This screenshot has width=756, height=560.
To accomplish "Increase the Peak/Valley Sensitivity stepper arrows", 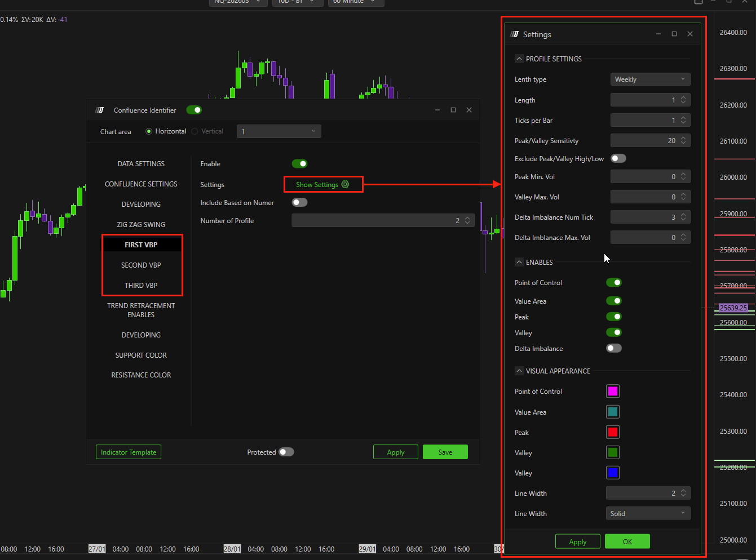I will (x=683, y=139).
